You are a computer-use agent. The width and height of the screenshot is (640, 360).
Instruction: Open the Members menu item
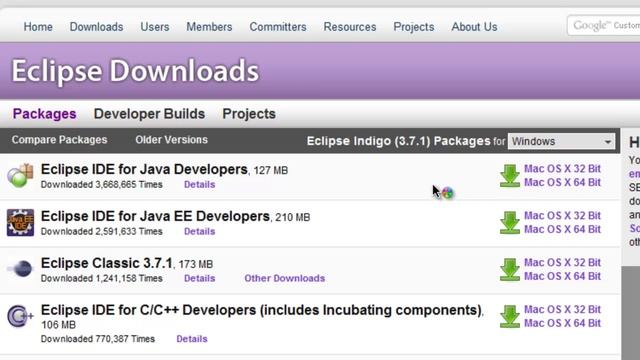(x=209, y=27)
